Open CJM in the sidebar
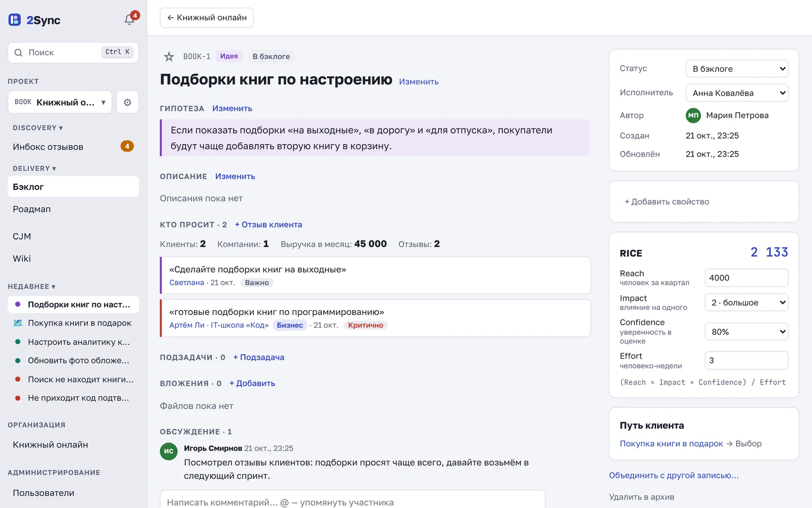This screenshot has height=508, width=812. pos(73,236)
